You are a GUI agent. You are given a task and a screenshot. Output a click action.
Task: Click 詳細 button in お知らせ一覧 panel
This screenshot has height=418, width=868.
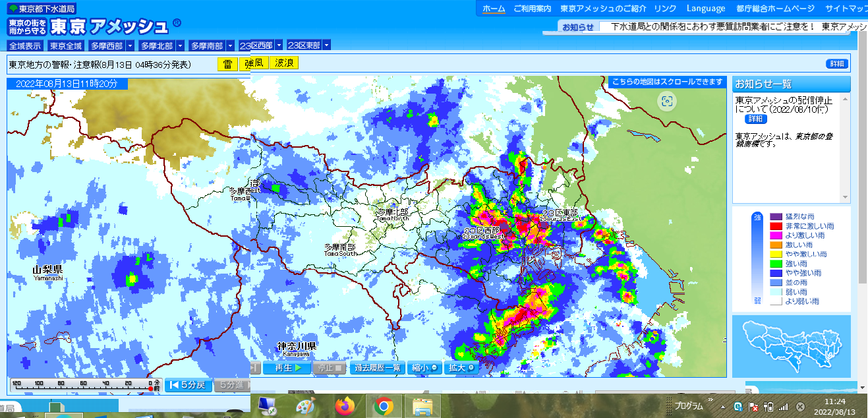755,119
